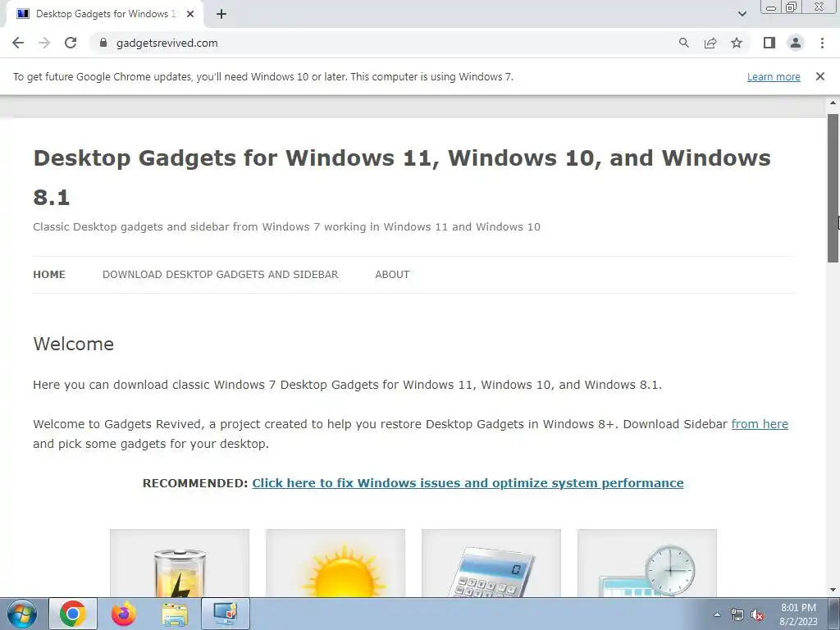
Task: Click the page vertical scrollbar thumb
Action: [x=833, y=188]
